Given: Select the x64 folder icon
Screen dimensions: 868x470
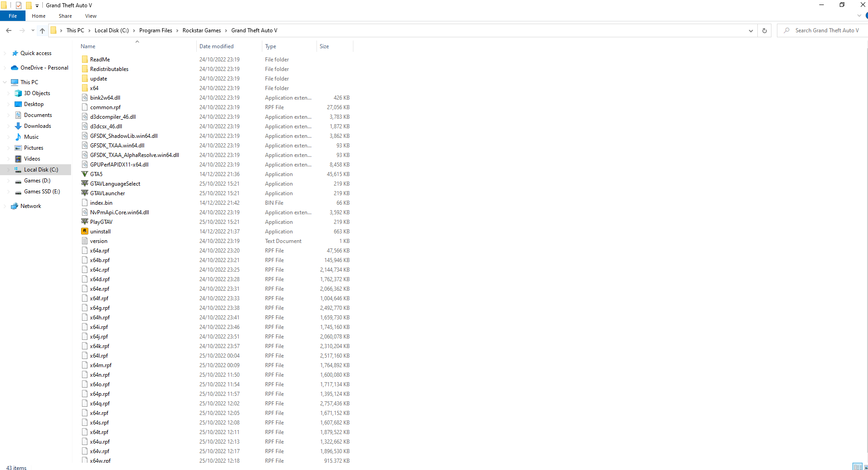Looking at the screenshot, I should (x=85, y=88).
